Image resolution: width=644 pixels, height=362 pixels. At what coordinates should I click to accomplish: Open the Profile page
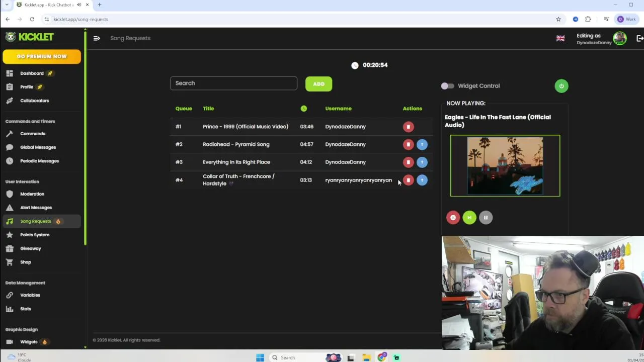(27, 87)
